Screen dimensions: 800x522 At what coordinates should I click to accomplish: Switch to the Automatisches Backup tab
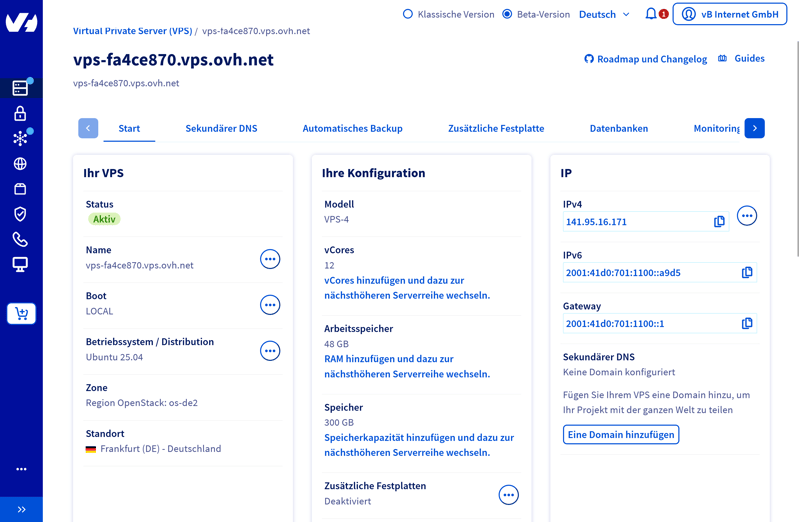(x=352, y=128)
